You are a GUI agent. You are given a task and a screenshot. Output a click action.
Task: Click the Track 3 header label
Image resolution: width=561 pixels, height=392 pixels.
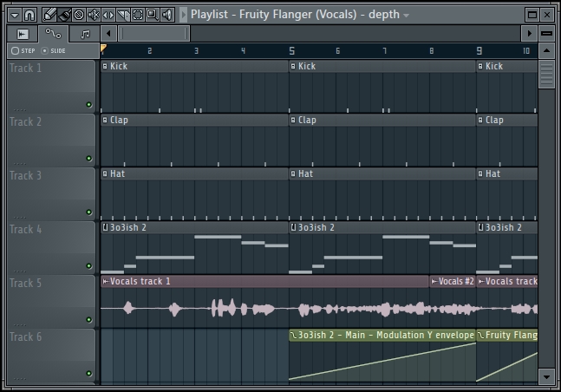tap(25, 175)
